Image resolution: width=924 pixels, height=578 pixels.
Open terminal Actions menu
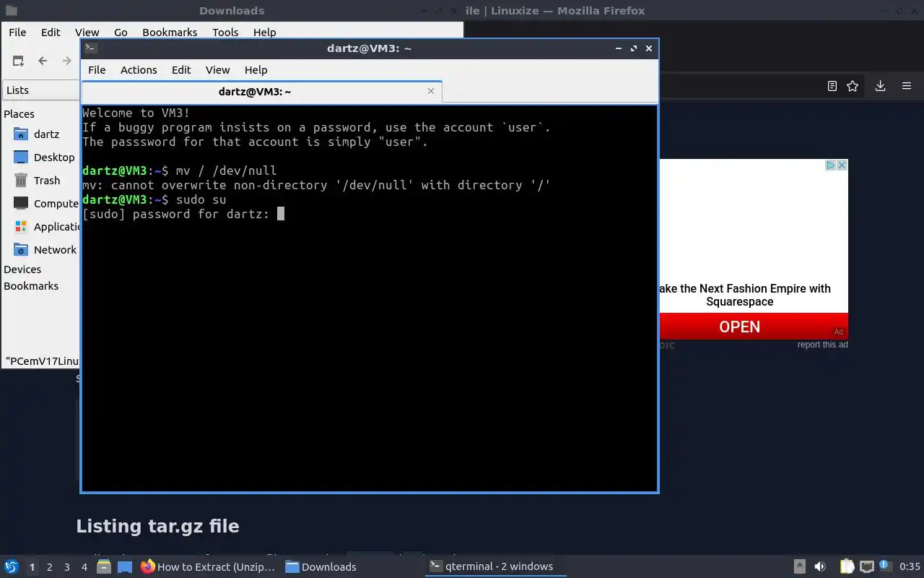139,69
